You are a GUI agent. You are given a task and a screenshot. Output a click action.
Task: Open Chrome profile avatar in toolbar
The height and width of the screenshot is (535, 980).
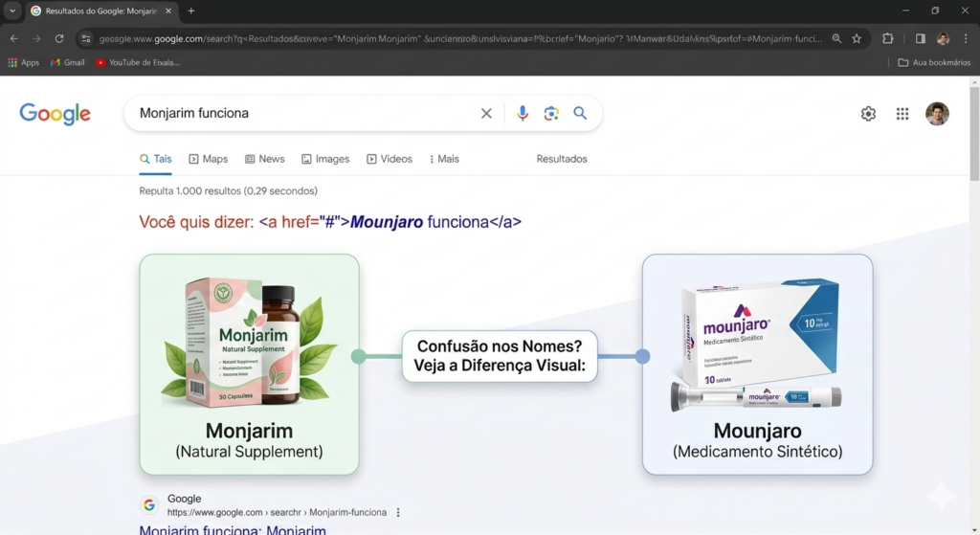click(943, 38)
